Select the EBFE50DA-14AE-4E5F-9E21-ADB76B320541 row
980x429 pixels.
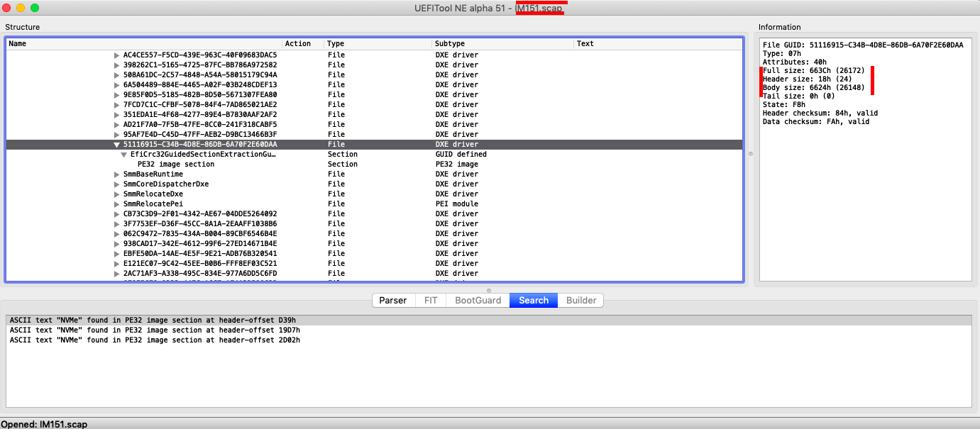point(374,253)
